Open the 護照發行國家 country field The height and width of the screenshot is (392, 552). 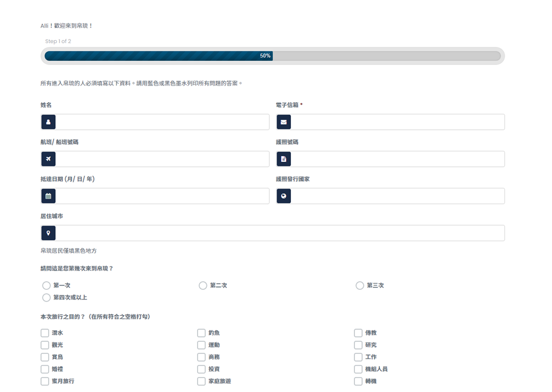coord(397,196)
